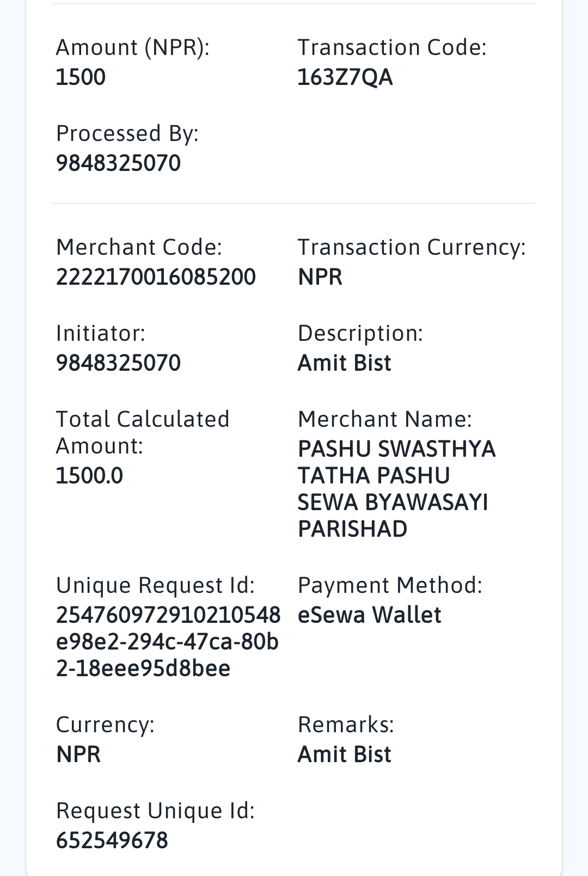The height and width of the screenshot is (876, 588).
Task: Select the Processed By number 9848325070
Action: coord(118,163)
